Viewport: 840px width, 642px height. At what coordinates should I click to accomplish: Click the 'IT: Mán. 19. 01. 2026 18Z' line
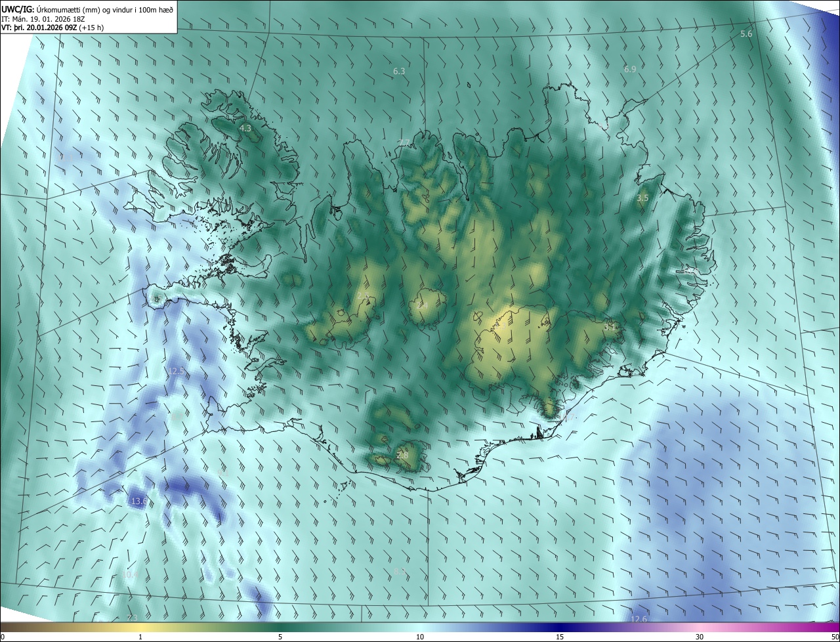43,19
